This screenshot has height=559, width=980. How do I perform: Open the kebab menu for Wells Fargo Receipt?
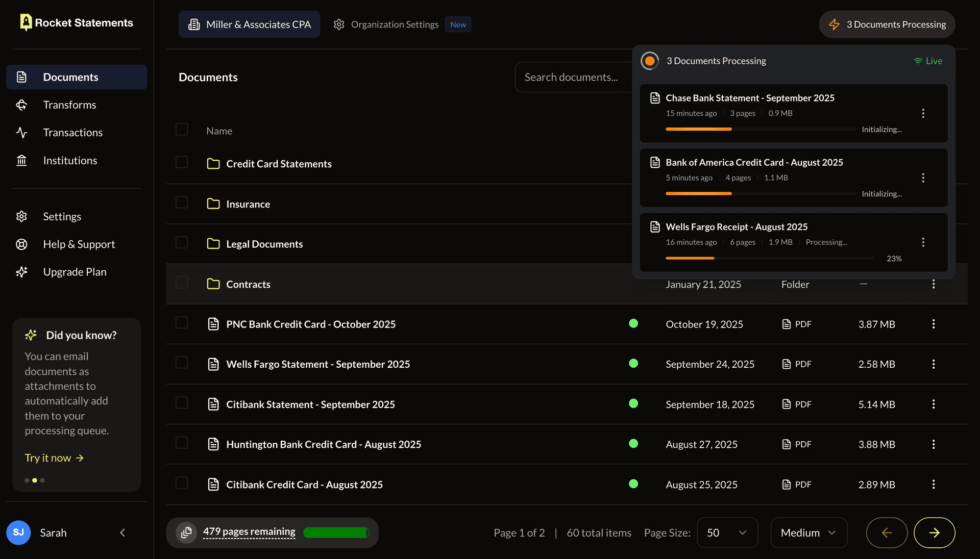(x=923, y=242)
